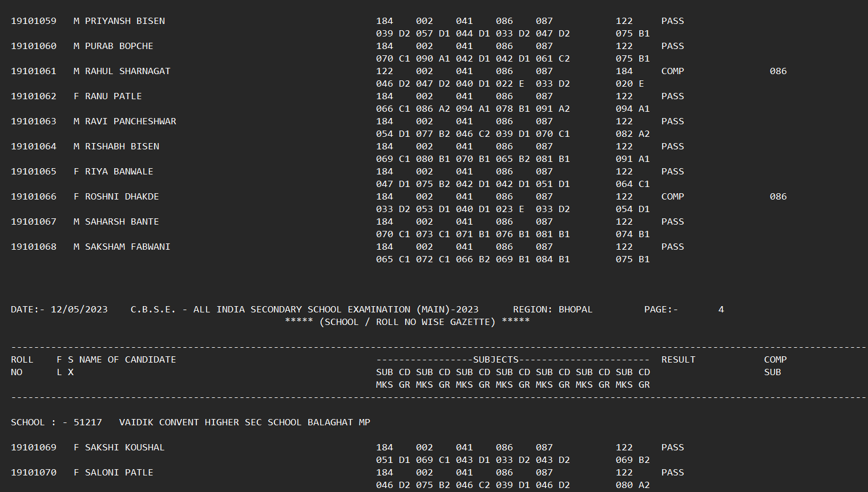The image size is (868, 492).
Task: Click marks 064 C1 in RIYA BANWALE row
Action: pos(633,184)
